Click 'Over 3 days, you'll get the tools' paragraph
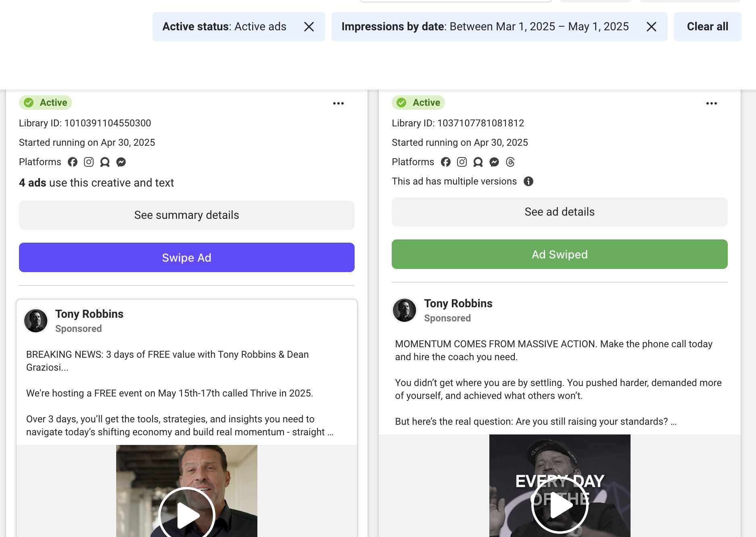The width and height of the screenshot is (756, 537). [180, 426]
